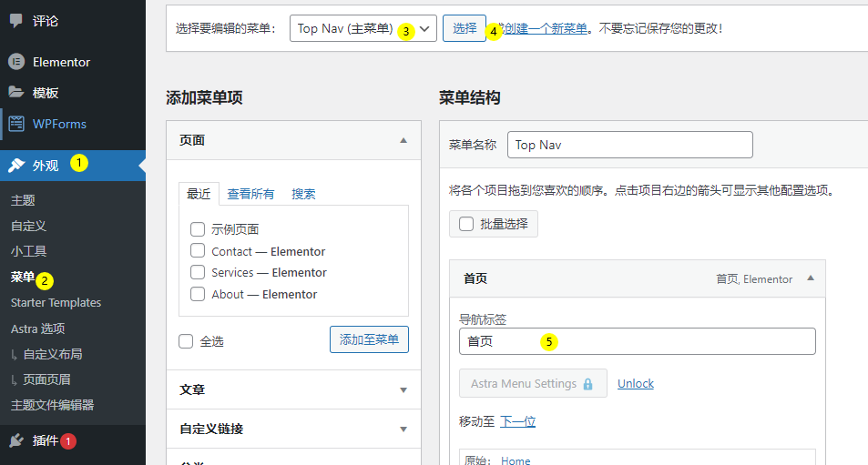This screenshot has height=465, width=868.
Task: Tick the About — Elementor checkbox
Action: (x=198, y=294)
